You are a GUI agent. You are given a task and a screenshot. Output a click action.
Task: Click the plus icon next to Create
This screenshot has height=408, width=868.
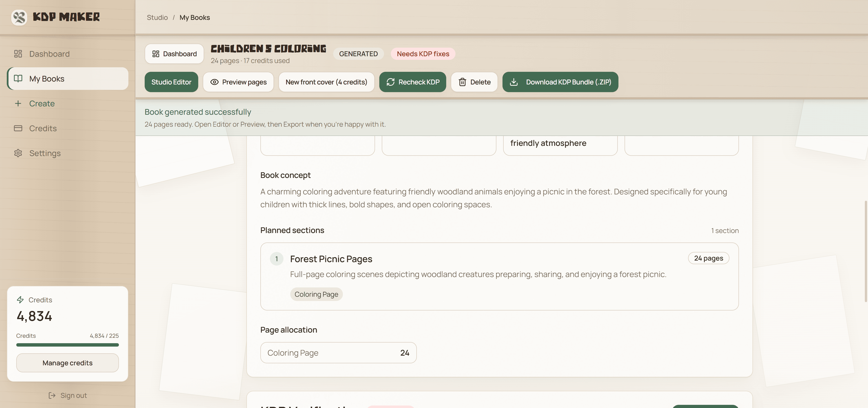pos(18,103)
